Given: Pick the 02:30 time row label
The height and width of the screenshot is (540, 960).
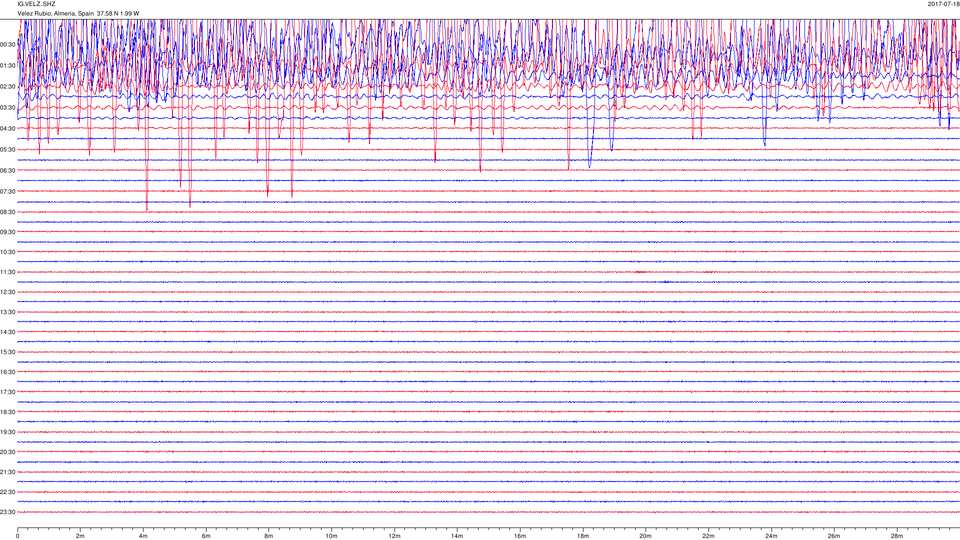Looking at the screenshot, I should (7, 87).
